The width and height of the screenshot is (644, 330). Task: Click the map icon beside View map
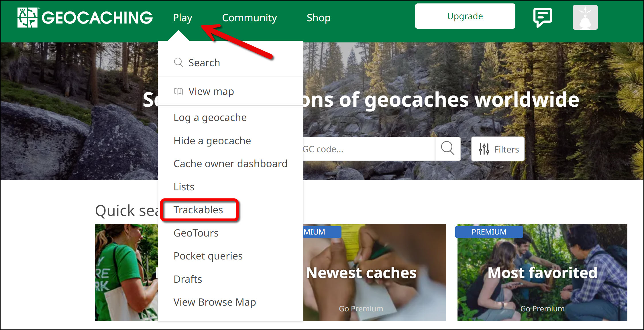[178, 91]
